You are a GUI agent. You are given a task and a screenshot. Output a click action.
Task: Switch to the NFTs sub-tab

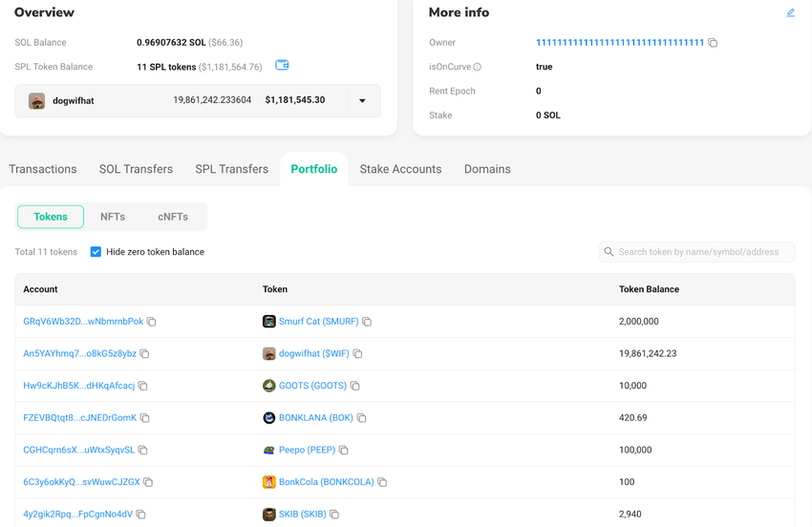(x=113, y=217)
